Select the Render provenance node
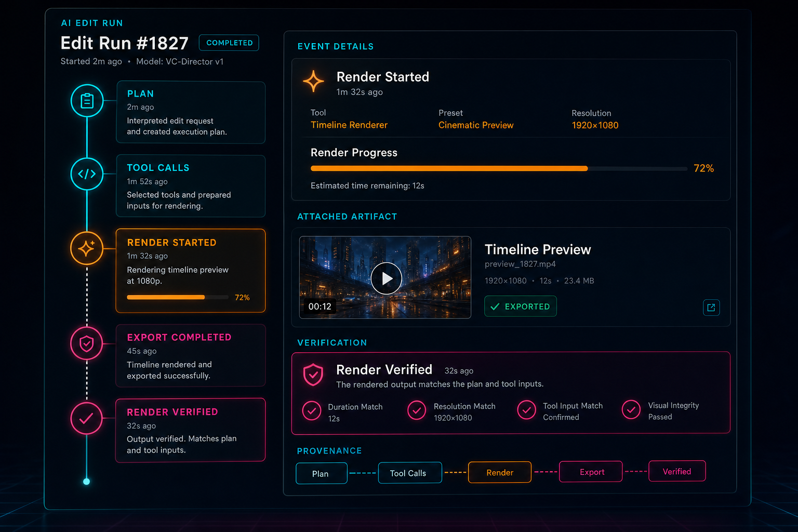Image resolution: width=798 pixels, height=532 pixels. point(500,472)
